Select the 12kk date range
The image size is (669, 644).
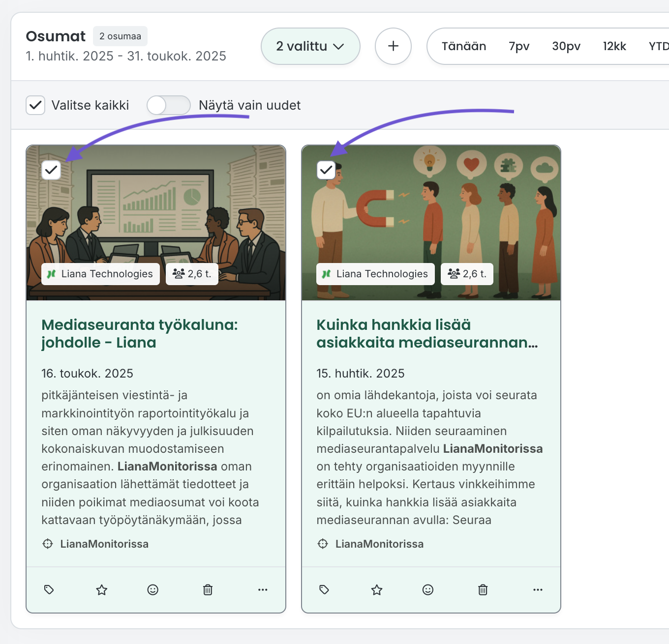point(614,46)
